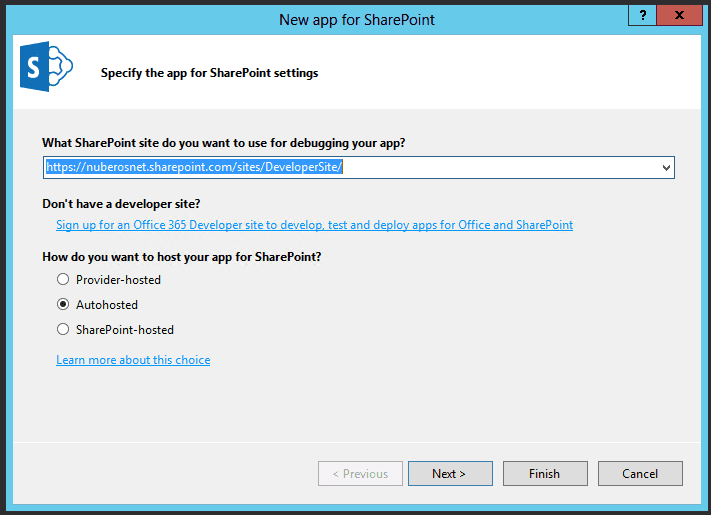This screenshot has height=515, width=711.
Task: Open Learn more about this choice link
Action: coord(133,360)
